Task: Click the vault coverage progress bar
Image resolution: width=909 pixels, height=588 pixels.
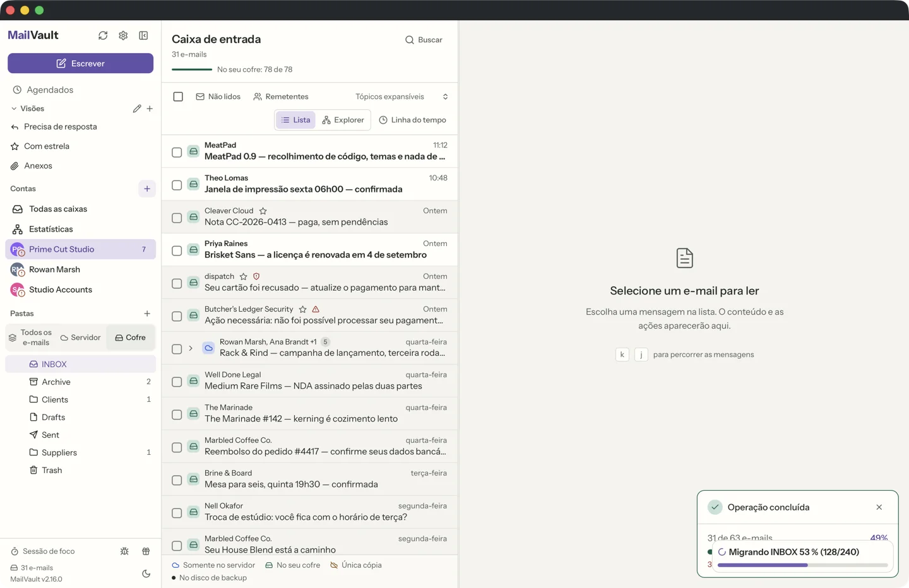Action: click(192, 69)
